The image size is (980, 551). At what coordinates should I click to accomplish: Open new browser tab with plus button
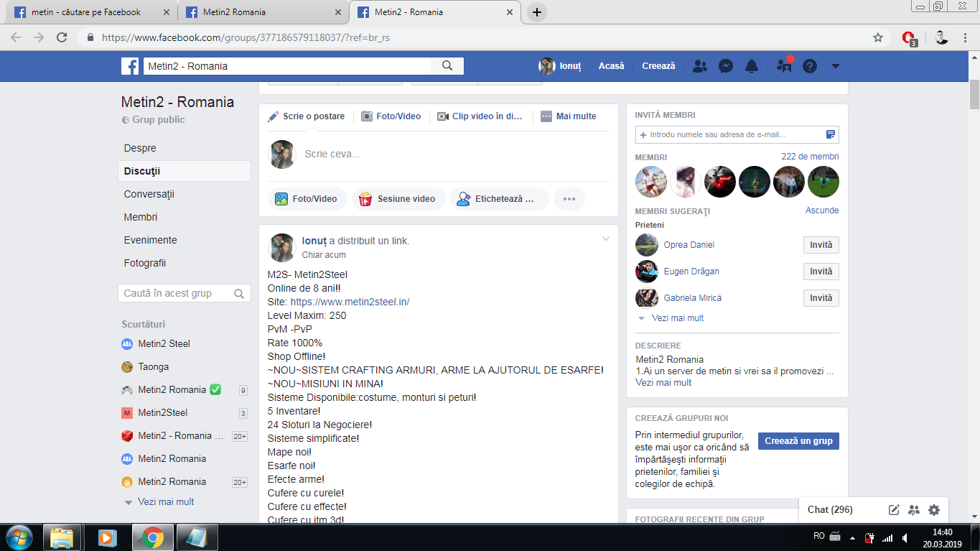tap(536, 12)
